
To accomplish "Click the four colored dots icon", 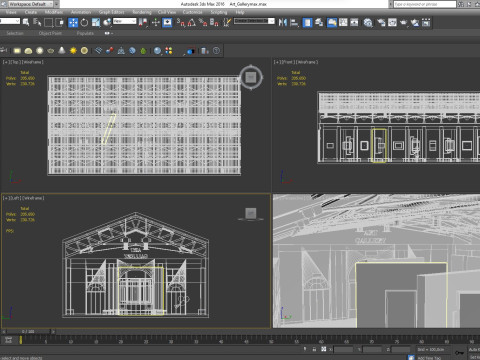I will [x=169, y=51].
